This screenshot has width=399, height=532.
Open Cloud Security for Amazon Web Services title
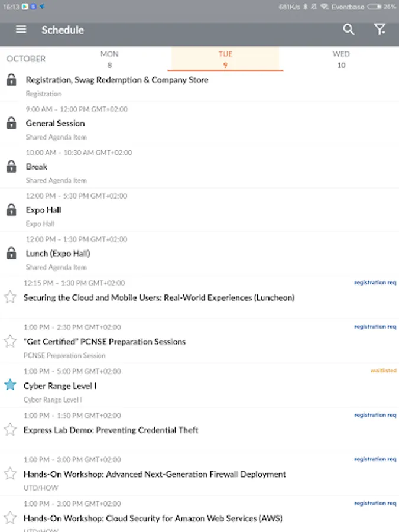(x=153, y=518)
